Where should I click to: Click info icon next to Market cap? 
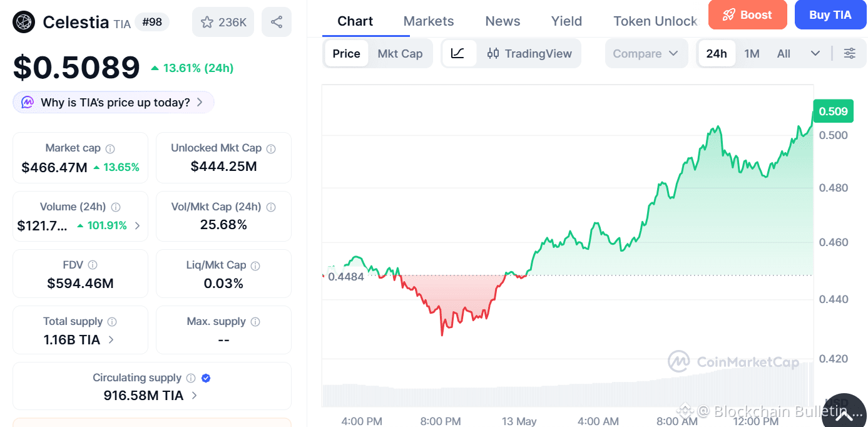click(x=110, y=149)
